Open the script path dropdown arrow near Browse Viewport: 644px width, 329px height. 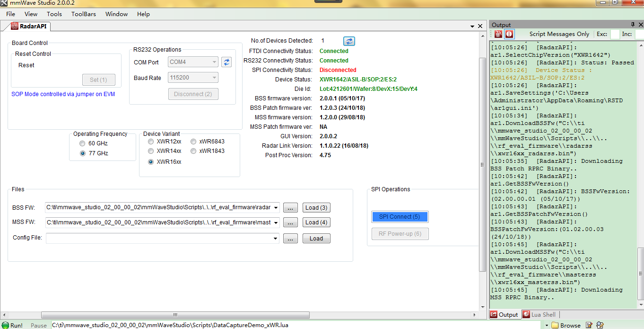pyautogui.click(x=547, y=325)
